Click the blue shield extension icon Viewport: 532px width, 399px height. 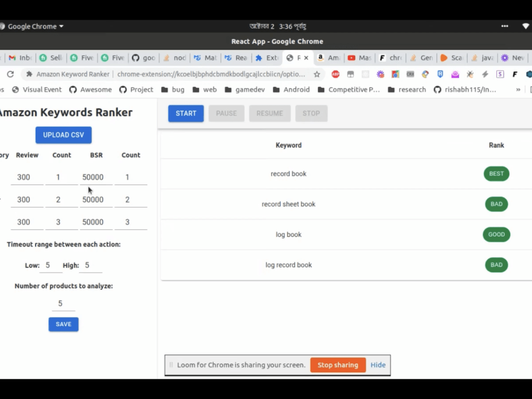point(439,74)
